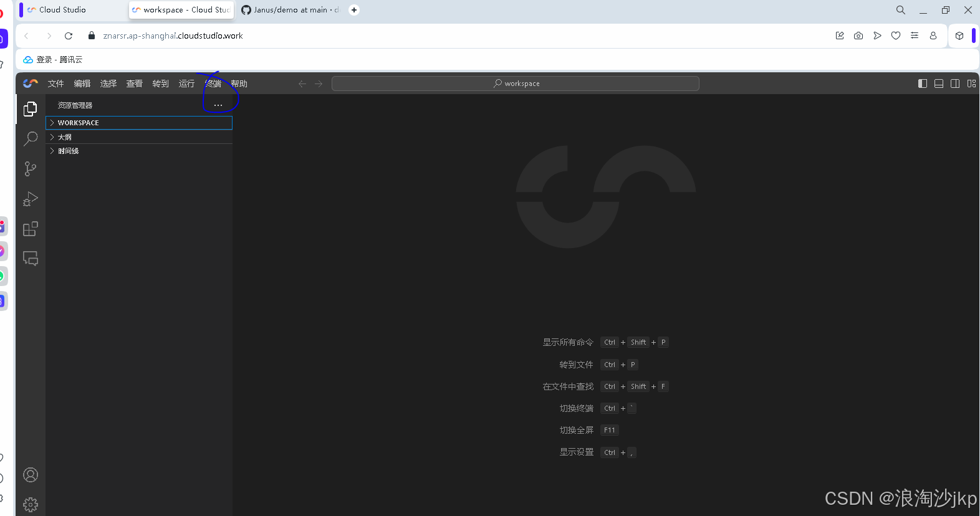Open the 帮助 menu
The height and width of the screenshot is (516, 980).
(239, 84)
